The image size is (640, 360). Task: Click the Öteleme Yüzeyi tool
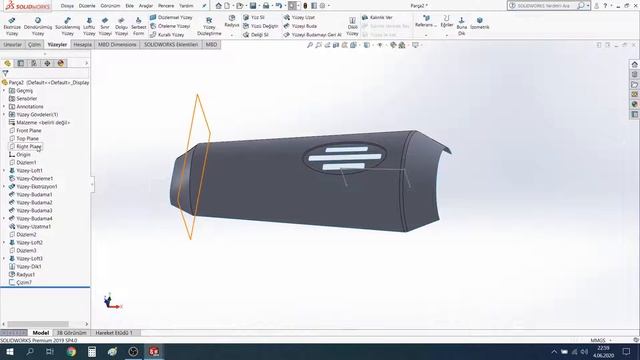(170, 26)
